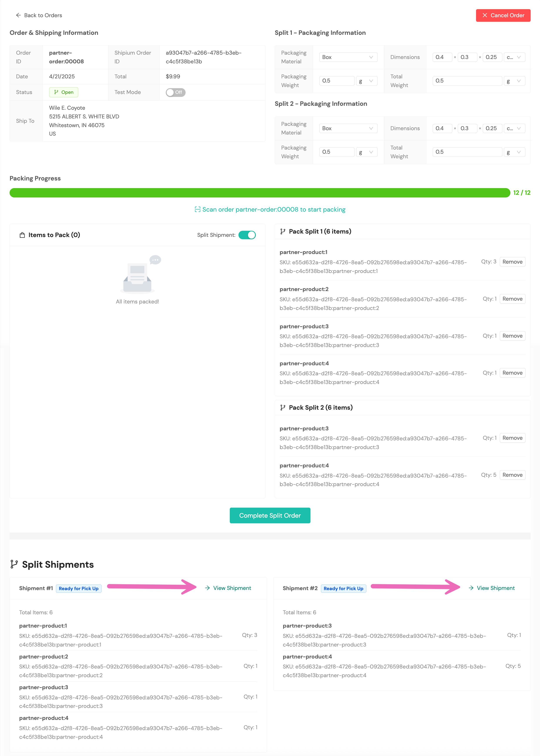Click the branch icon beside Pack Split 2
This screenshot has width=540, height=756.
coord(283,408)
